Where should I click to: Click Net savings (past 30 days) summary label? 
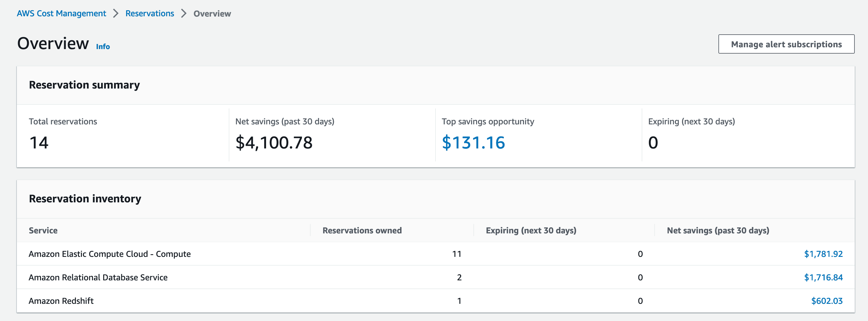(x=285, y=121)
